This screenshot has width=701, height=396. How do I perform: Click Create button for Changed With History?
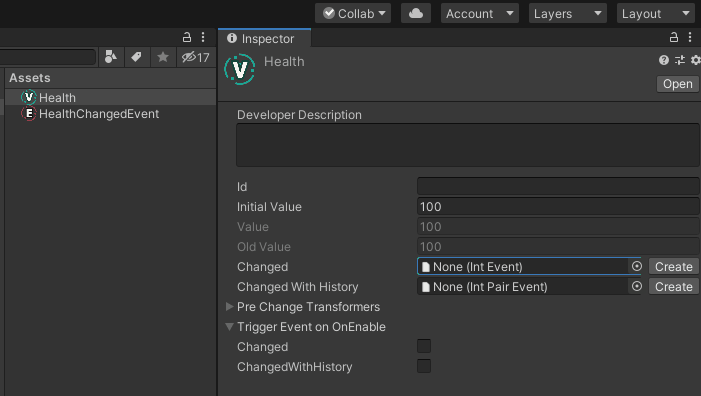673,286
